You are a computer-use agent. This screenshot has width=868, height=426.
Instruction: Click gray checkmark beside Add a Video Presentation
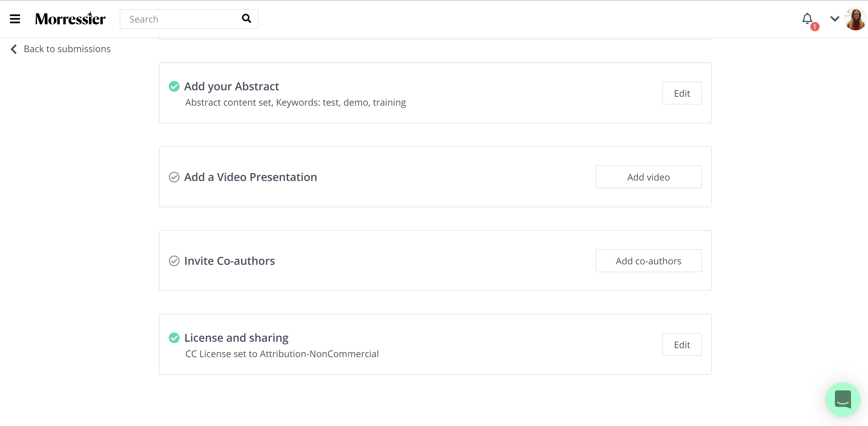tap(174, 177)
